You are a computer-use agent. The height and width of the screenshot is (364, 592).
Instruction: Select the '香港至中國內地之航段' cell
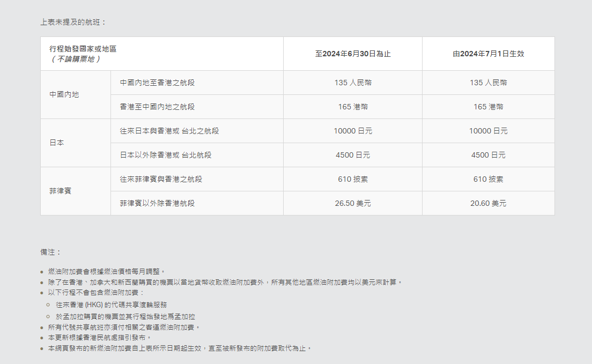tap(158, 107)
